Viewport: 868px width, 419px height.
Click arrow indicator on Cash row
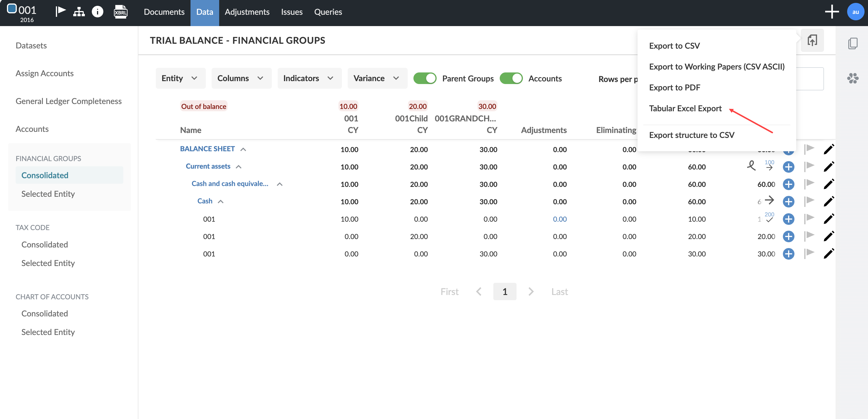point(769,201)
